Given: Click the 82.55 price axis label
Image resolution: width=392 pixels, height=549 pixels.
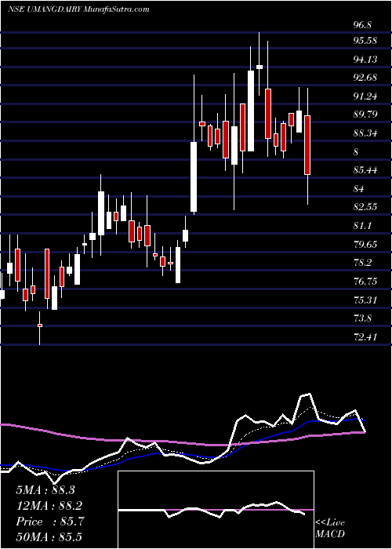Looking at the screenshot, I should [x=365, y=206].
